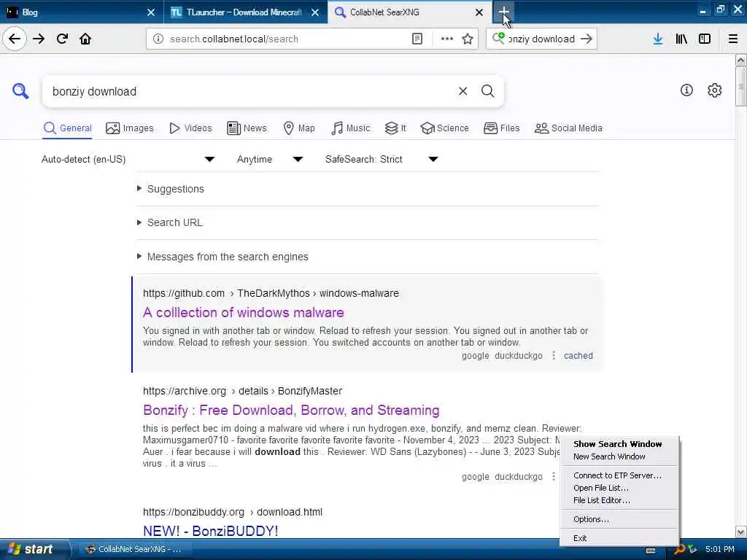Open the Auto-detect language dropdown
This screenshot has width=747, height=560.
(x=128, y=159)
